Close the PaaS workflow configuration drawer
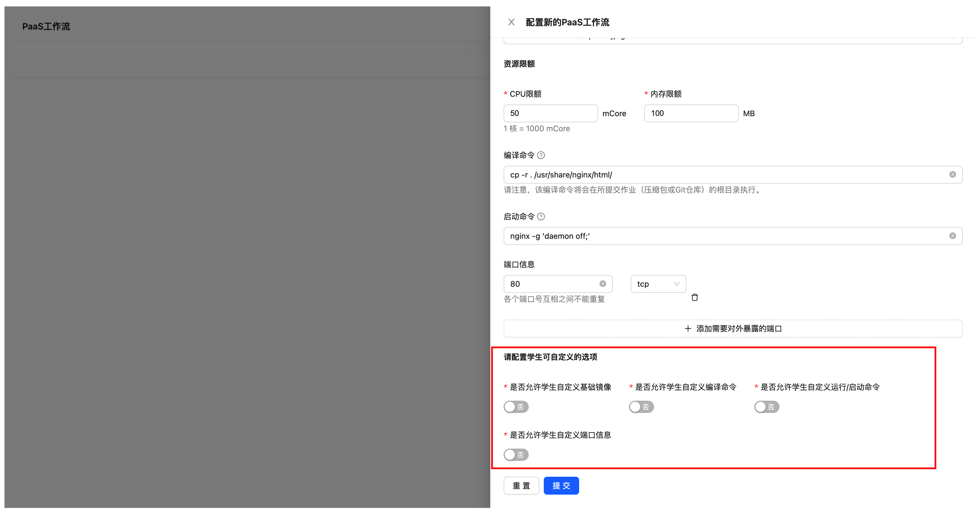 [511, 22]
